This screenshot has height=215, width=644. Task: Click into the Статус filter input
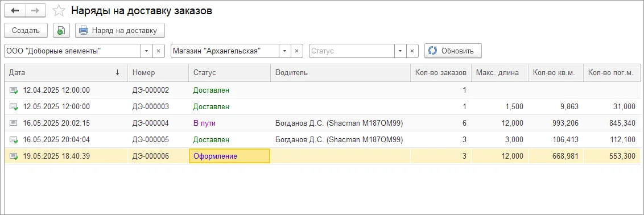point(352,51)
